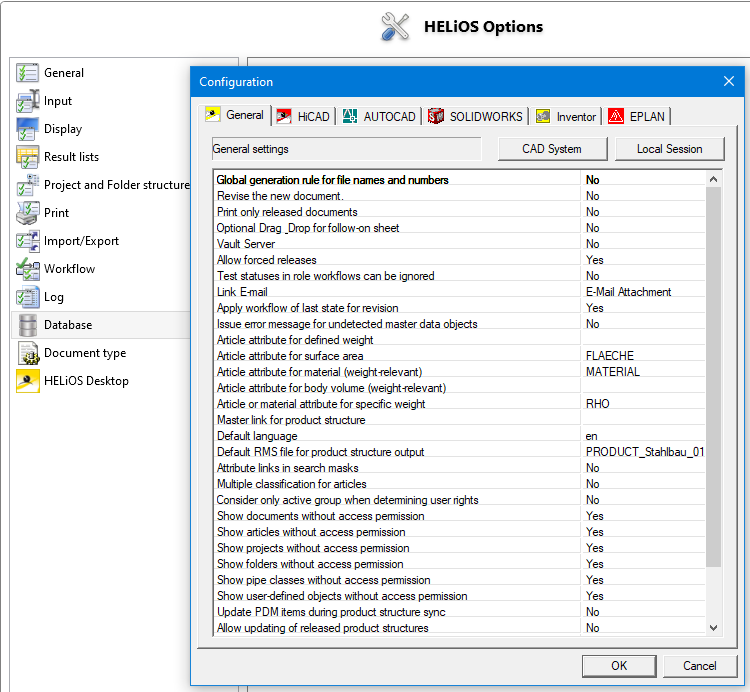Click the HiCAD tab icon

tap(284, 116)
